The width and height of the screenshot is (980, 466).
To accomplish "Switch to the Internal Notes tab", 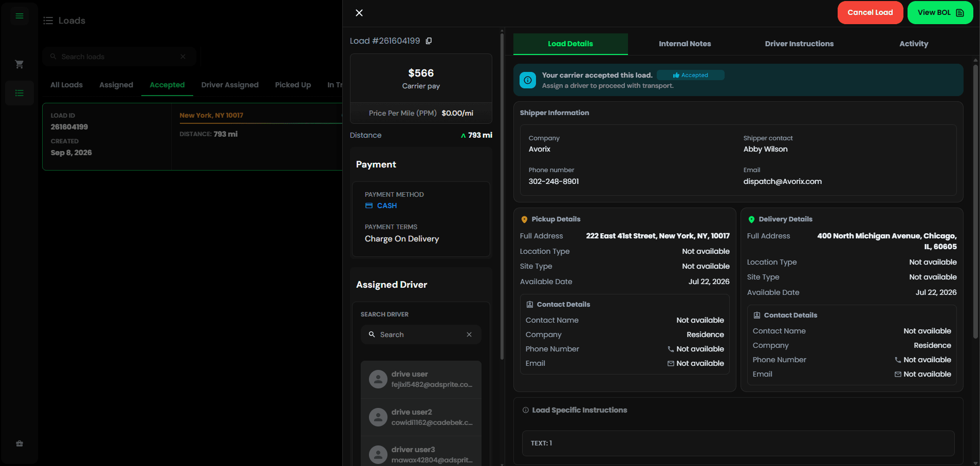I will 685,44.
